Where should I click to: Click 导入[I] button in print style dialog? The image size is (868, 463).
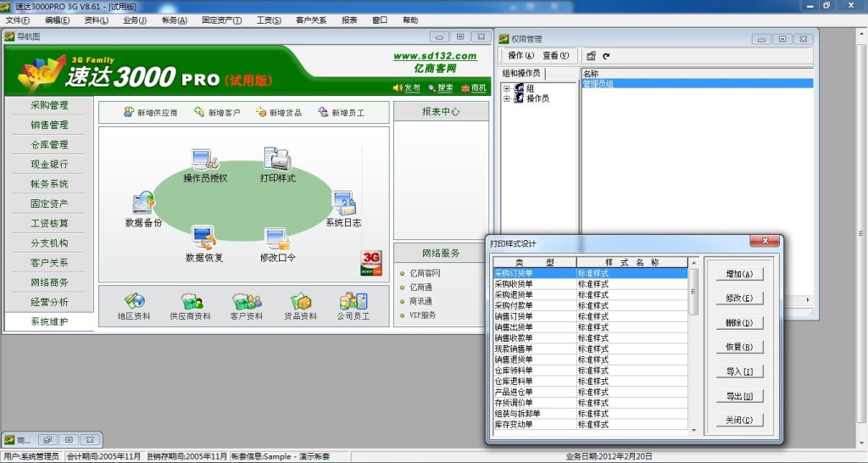tap(739, 371)
